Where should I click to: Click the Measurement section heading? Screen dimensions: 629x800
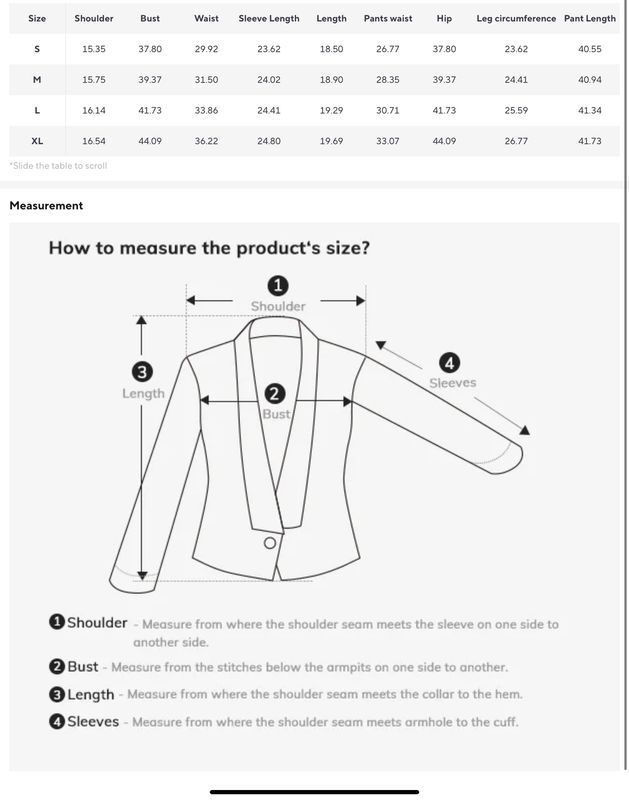click(46, 206)
